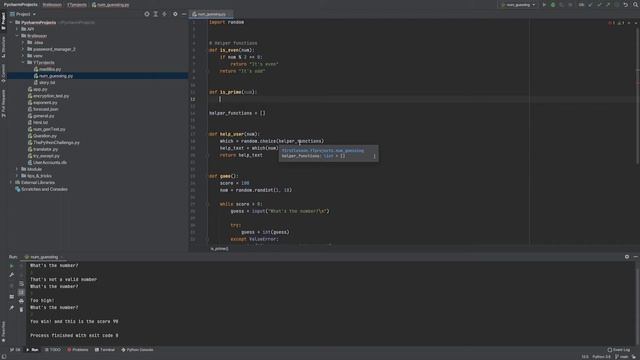
Task: Open the Terminal tool window tab
Action: tap(105, 350)
